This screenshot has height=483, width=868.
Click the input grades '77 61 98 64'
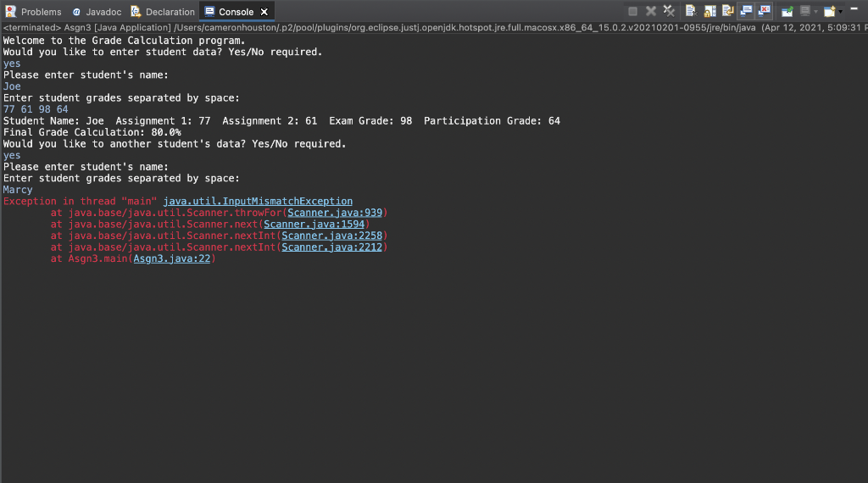pyautogui.click(x=36, y=109)
